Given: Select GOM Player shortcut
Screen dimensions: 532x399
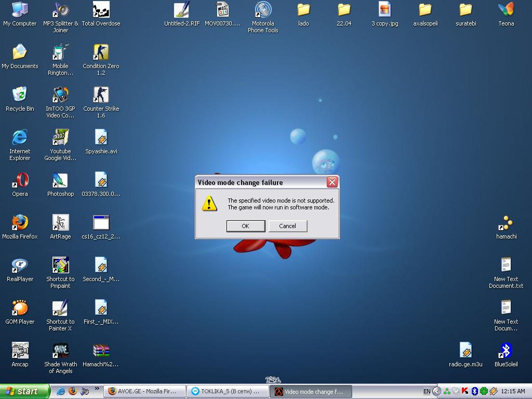Looking at the screenshot, I should point(20,312).
